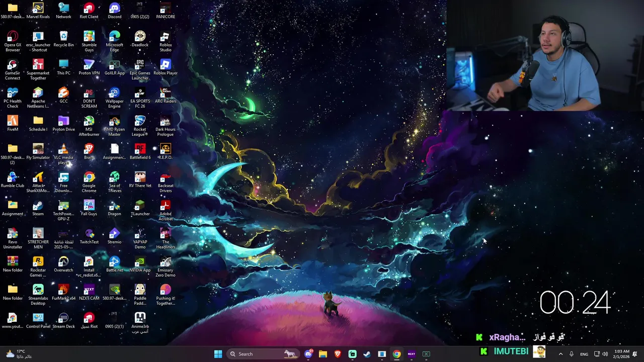Open the Stumble Guys shortcut
Image resolution: width=644 pixels, height=362 pixels.
(89, 41)
